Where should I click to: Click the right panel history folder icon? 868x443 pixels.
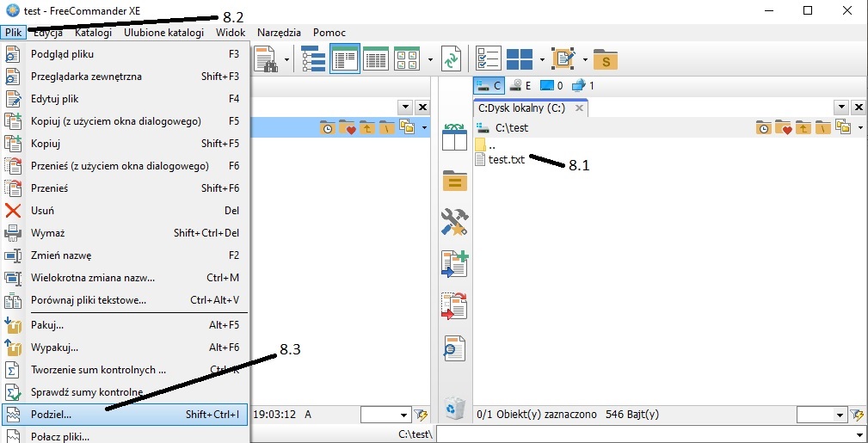(764, 127)
